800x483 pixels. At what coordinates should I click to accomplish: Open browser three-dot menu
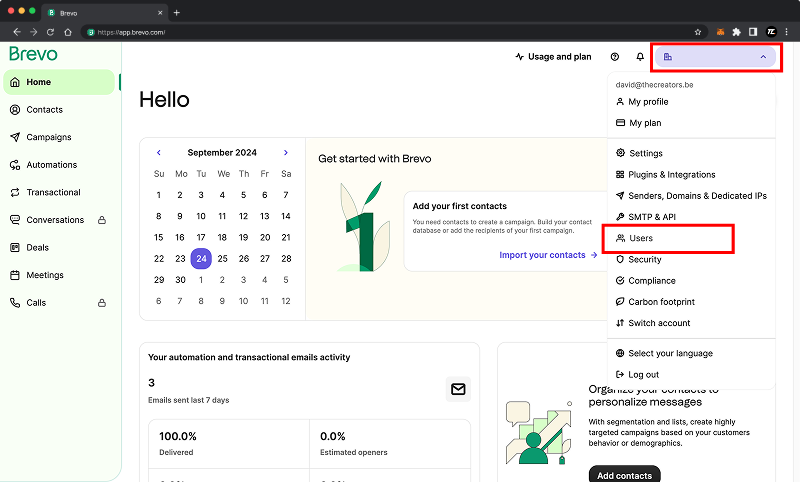[787, 32]
